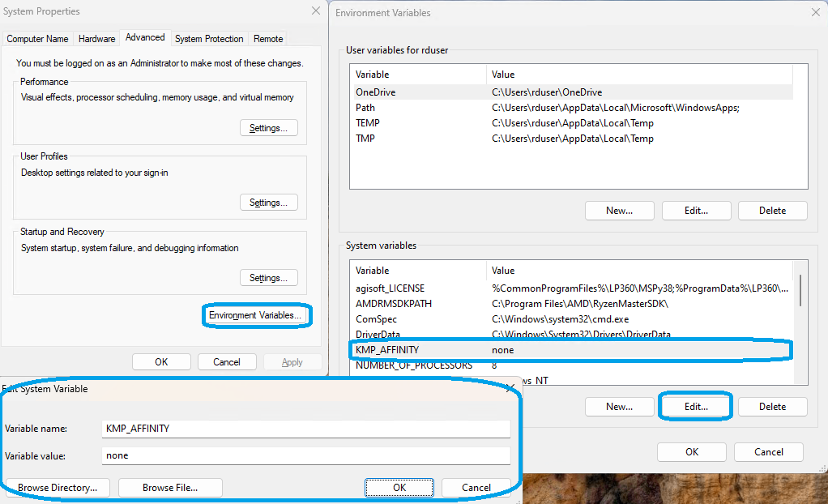828x504 pixels.
Task: Open User Profiles Settings button
Action: click(x=269, y=203)
